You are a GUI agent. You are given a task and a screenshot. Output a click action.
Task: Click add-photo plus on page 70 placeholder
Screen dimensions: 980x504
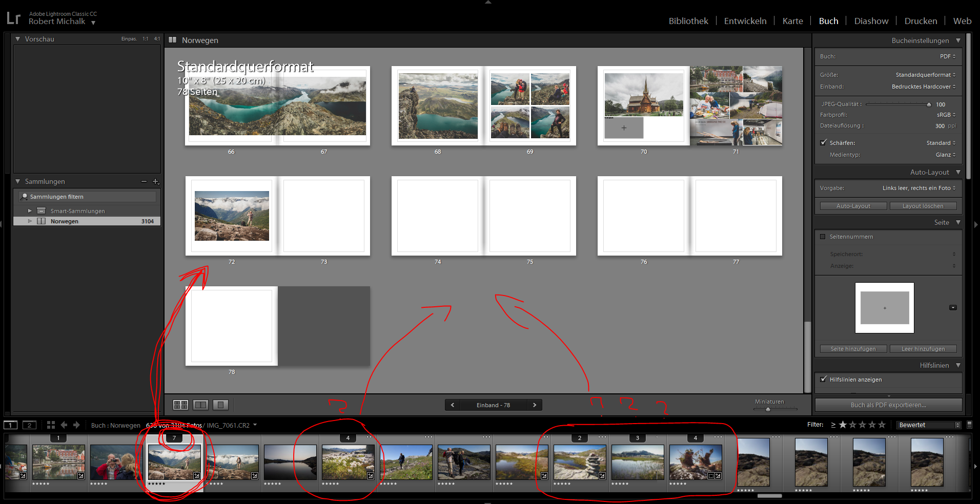tap(624, 128)
